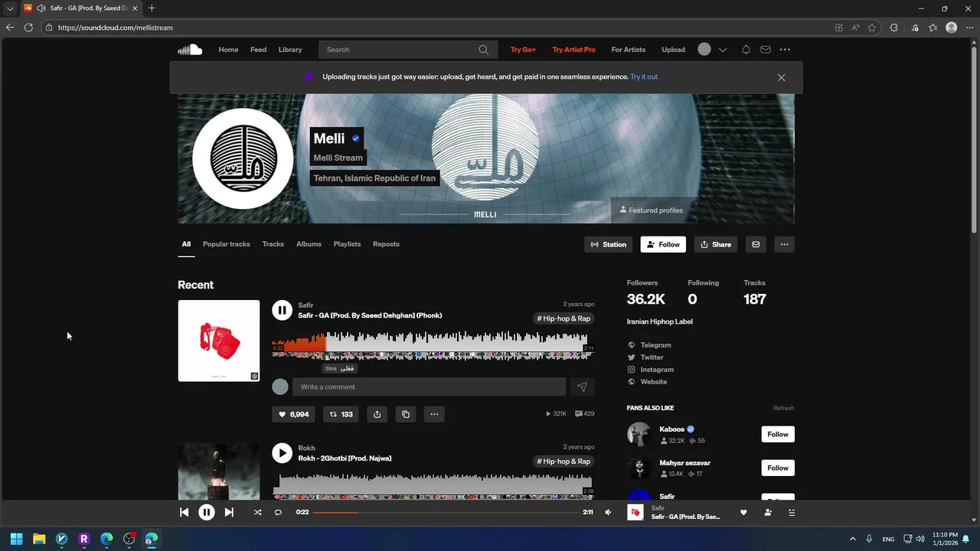This screenshot has width=980, height=551.
Task: Open the next-up queue icon
Action: (792, 513)
